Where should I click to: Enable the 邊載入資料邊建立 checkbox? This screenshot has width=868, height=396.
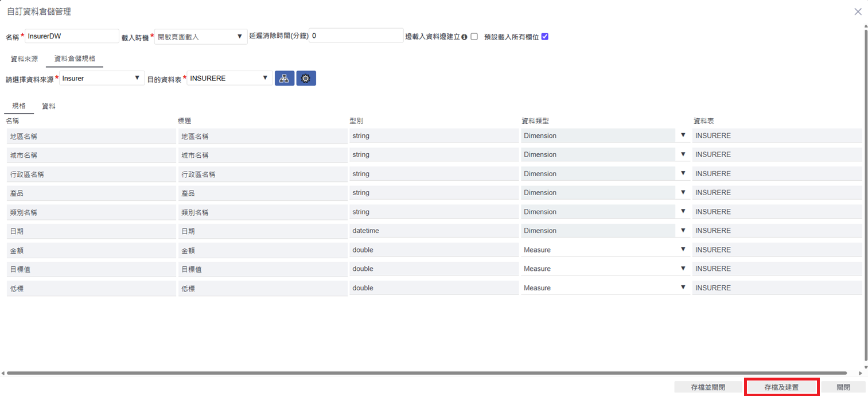(474, 37)
